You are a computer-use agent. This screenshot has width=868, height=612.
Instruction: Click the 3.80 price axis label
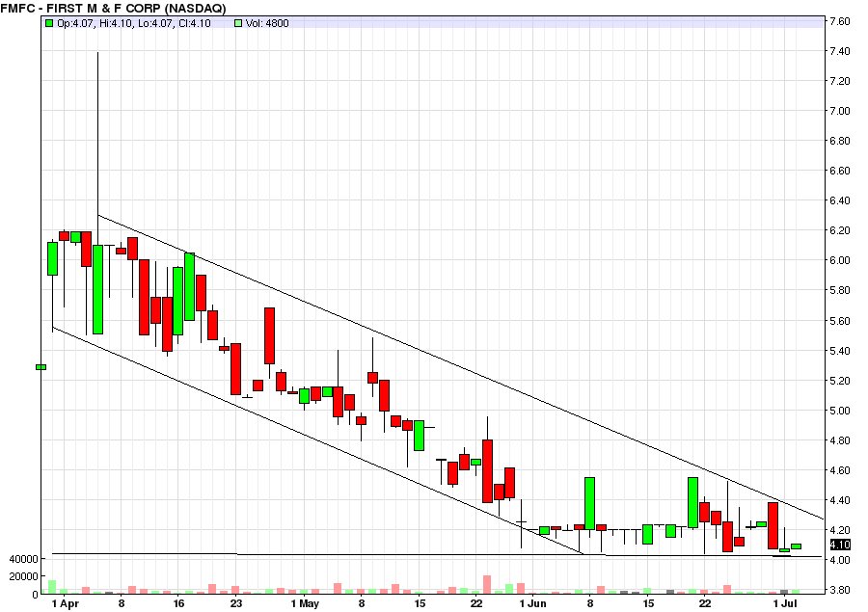[840, 590]
